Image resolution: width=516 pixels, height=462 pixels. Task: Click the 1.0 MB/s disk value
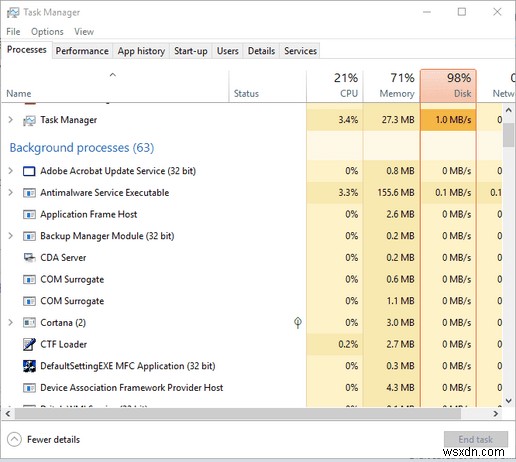(x=453, y=120)
